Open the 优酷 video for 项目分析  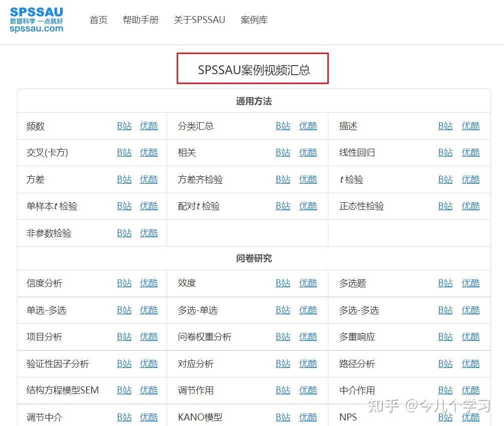pyautogui.click(x=149, y=336)
